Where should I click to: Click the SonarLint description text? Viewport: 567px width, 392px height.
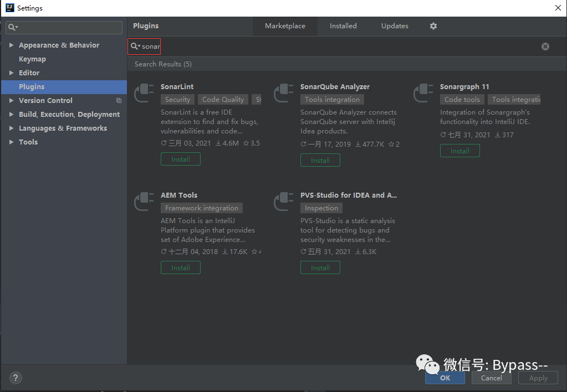point(210,121)
